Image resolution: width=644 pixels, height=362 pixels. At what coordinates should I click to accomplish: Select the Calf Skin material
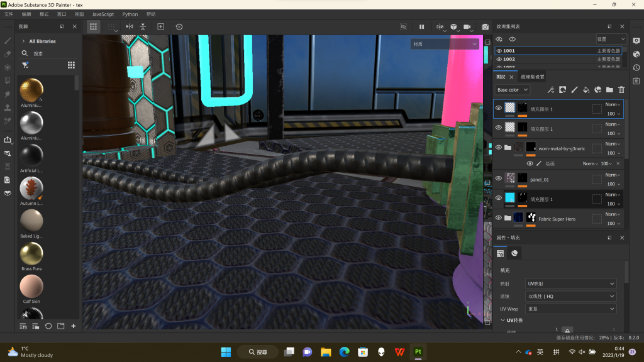point(31,287)
